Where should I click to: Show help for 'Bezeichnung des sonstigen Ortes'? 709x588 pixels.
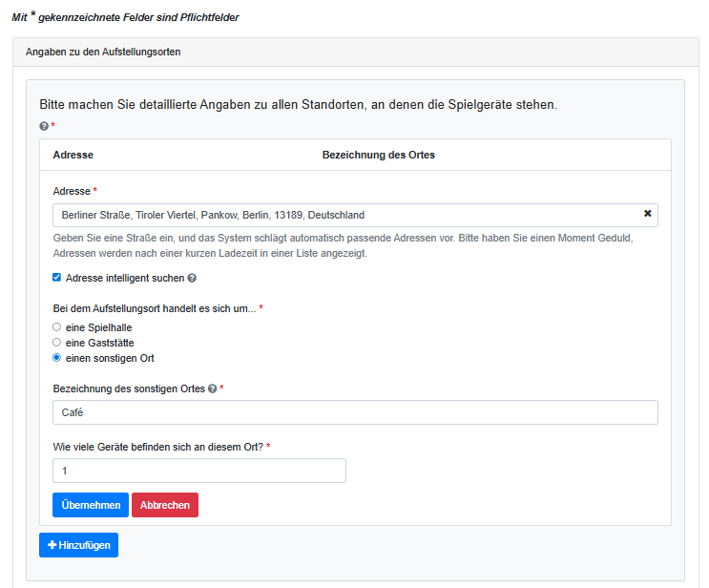(212, 388)
